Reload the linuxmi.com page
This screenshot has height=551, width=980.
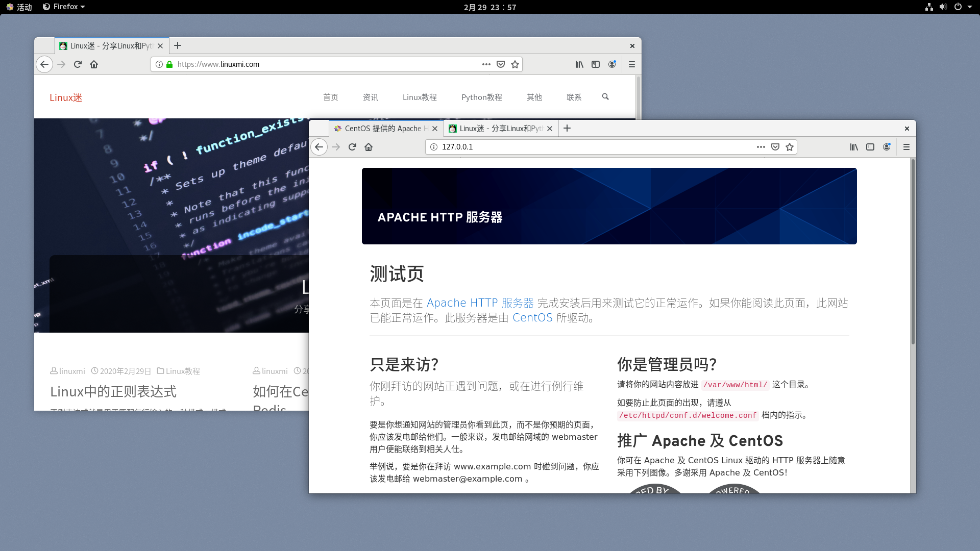78,64
